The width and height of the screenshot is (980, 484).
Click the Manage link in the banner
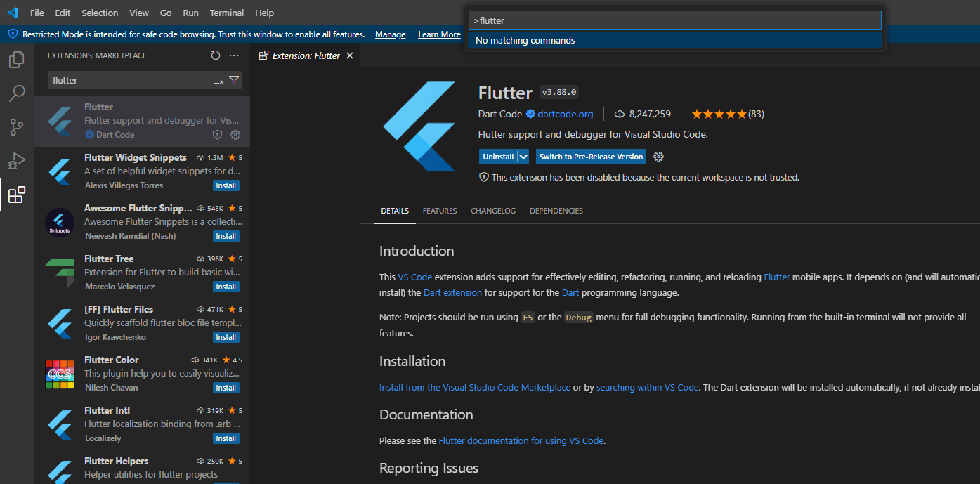point(390,34)
